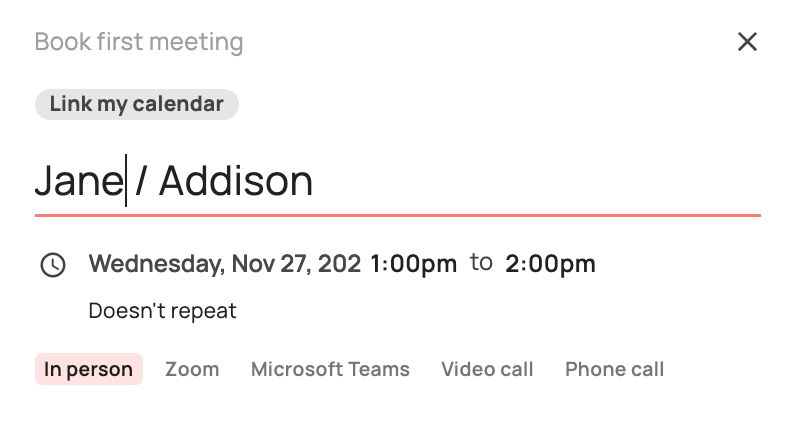786x424 pixels.
Task: Open the 2:00pm end time dropdown
Action: tap(550, 264)
